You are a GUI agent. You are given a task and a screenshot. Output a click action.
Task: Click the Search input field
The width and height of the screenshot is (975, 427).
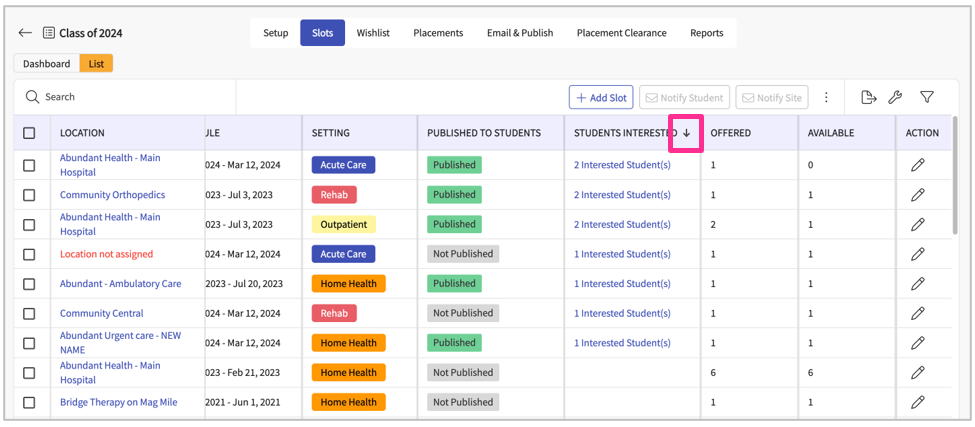click(130, 97)
